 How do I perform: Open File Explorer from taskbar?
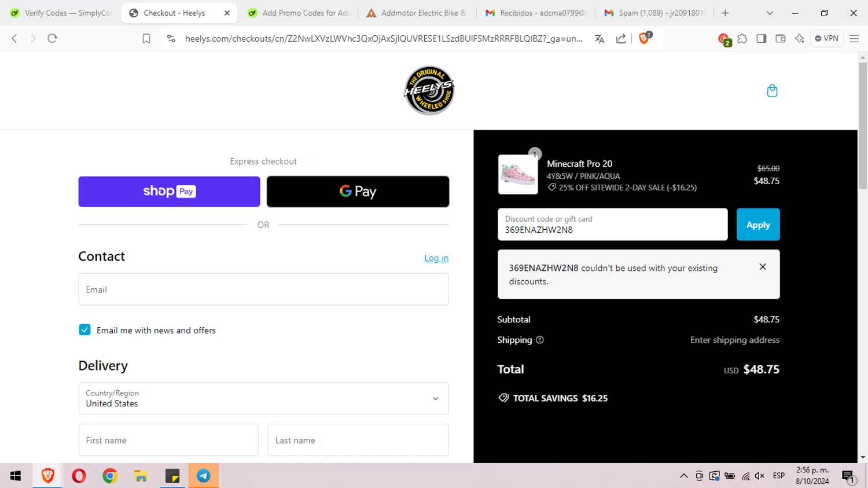tap(141, 476)
